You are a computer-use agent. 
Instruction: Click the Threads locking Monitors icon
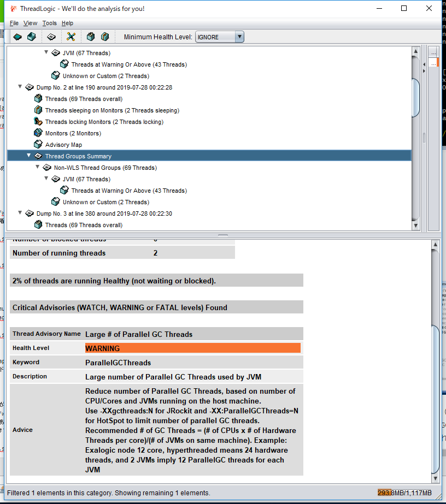[x=38, y=122]
